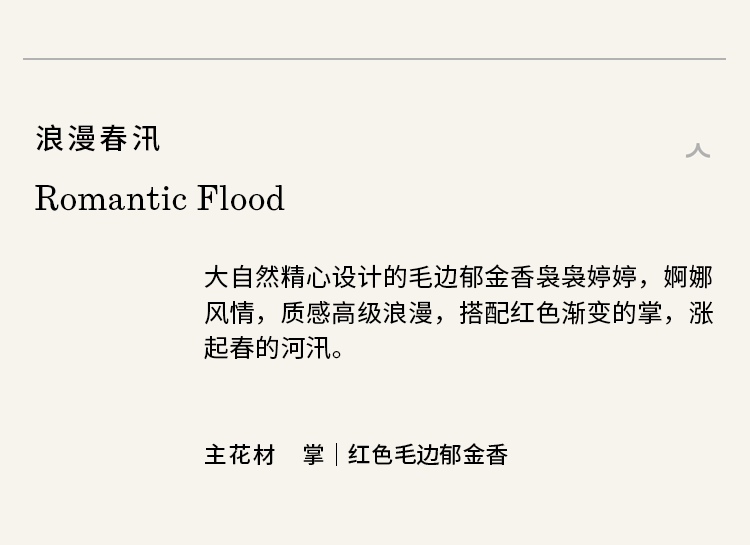This screenshot has width=750, height=545.
Task: Click the Romantic Flood English title
Action: click(x=160, y=198)
